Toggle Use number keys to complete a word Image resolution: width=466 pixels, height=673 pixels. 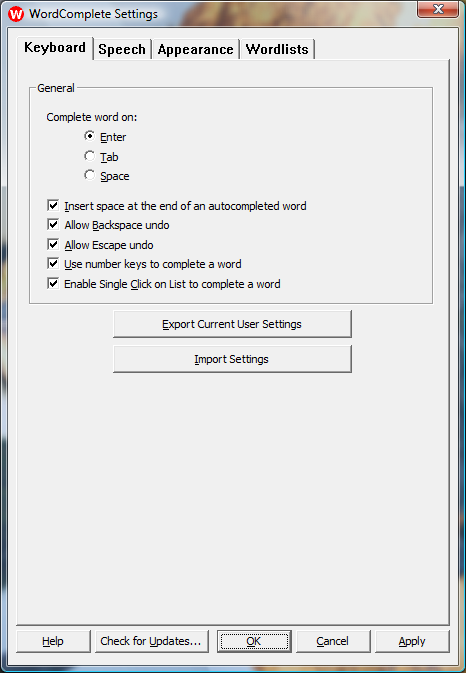(53, 264)
